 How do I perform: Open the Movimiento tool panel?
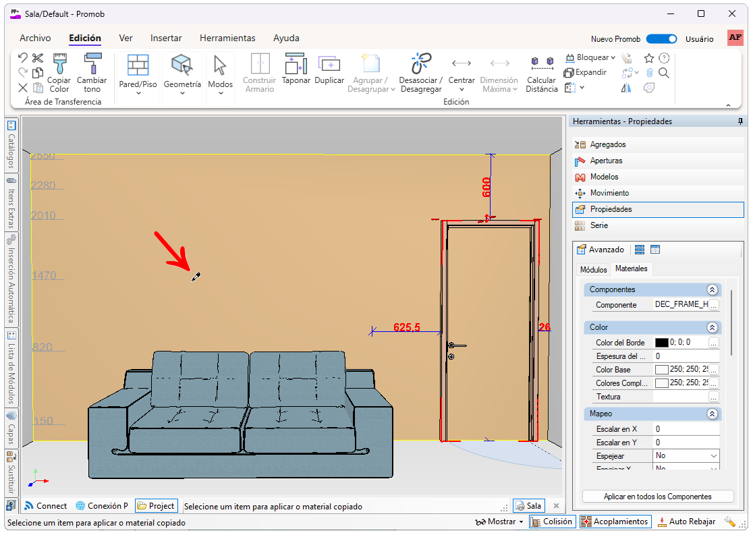(x=609, y=193)
